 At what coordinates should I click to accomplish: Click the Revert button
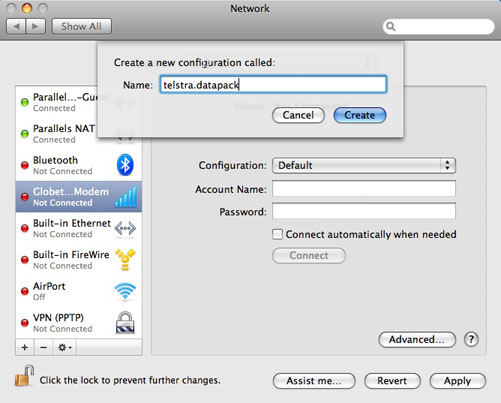(x=392, y=381)
